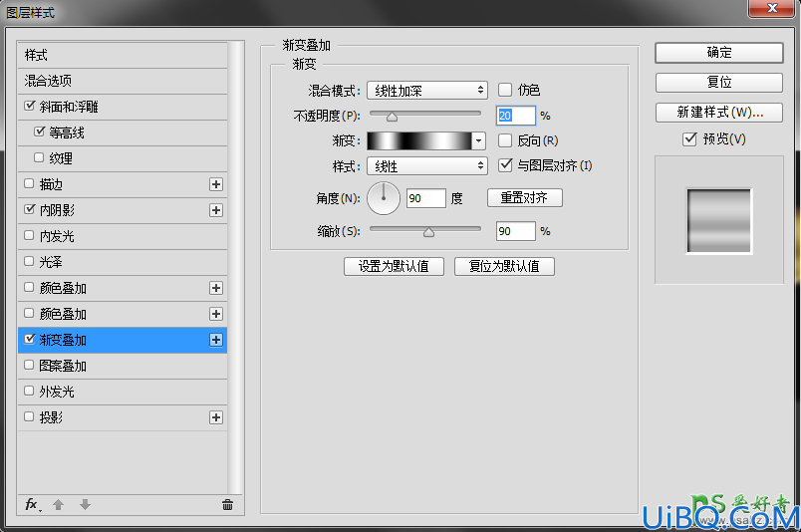Click the plus icon beside 渐变叠加

(x=216, y=340)
